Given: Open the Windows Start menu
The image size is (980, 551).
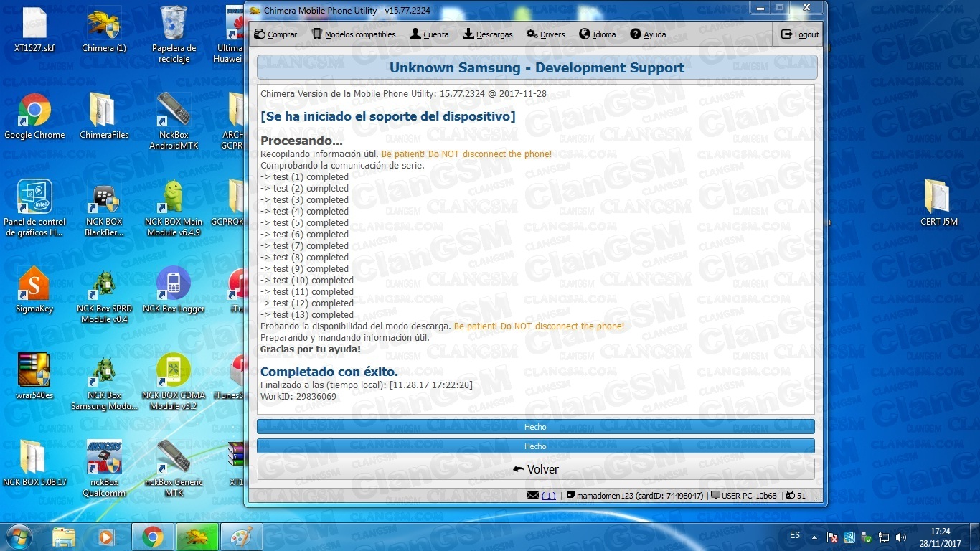Looking at the screenshot, I should [19, 537].
